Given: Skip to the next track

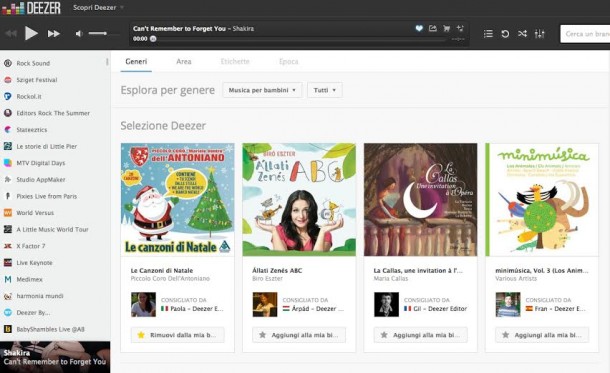Looking at the screenshot, I should 54,34.
